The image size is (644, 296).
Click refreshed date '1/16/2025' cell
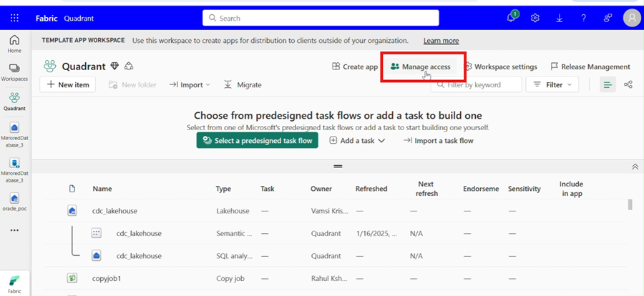point(376,234)
